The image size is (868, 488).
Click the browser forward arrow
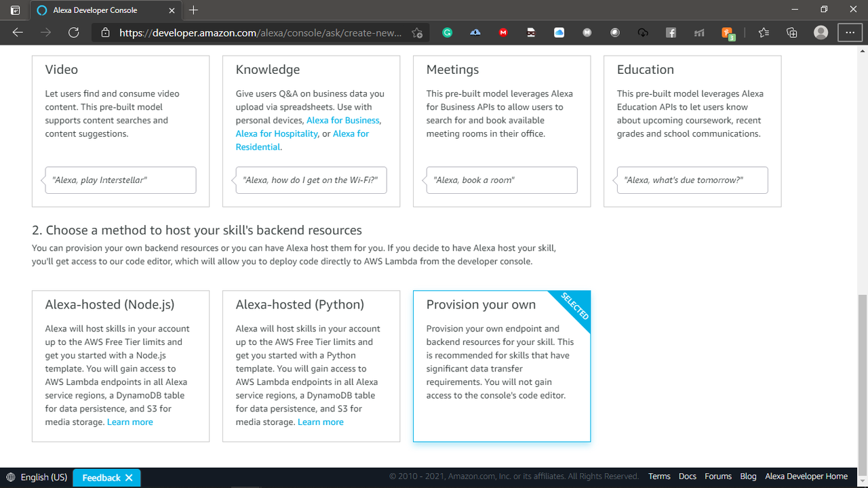click(x=46, y=32)
